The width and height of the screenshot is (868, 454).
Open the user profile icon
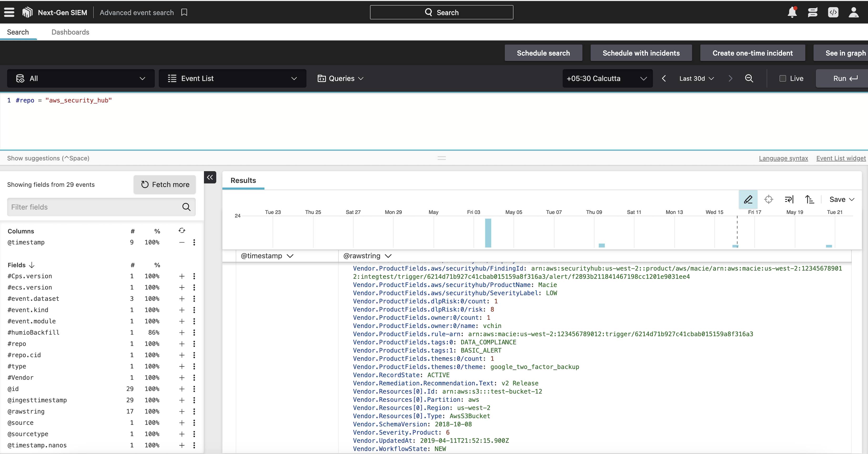[x=853, y=12]
